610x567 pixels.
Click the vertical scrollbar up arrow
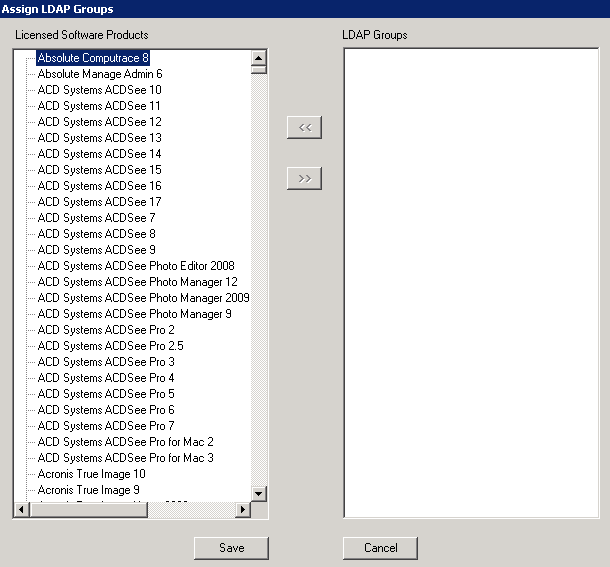coord(259,58)
